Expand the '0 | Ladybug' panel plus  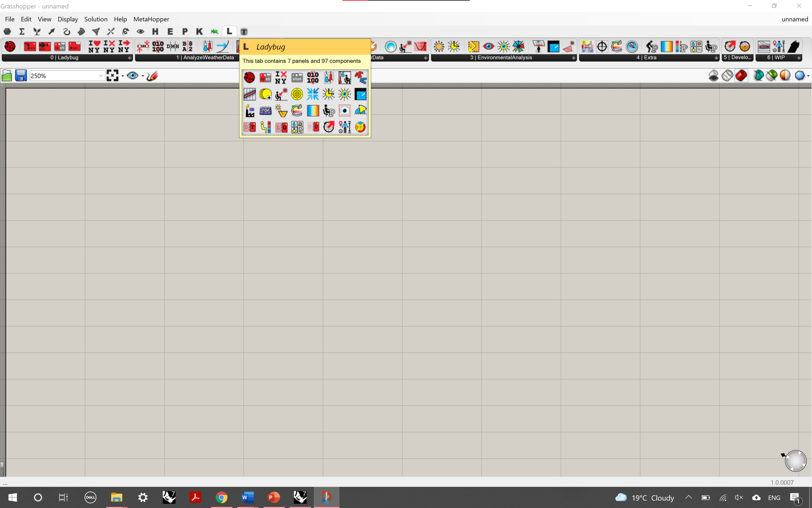tap(129, 58)
